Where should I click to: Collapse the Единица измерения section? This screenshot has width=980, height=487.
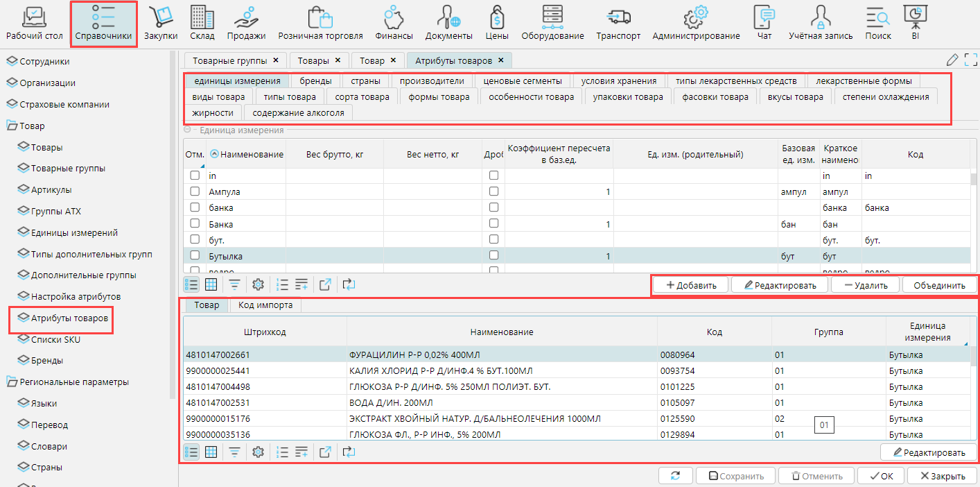(187, 130)
